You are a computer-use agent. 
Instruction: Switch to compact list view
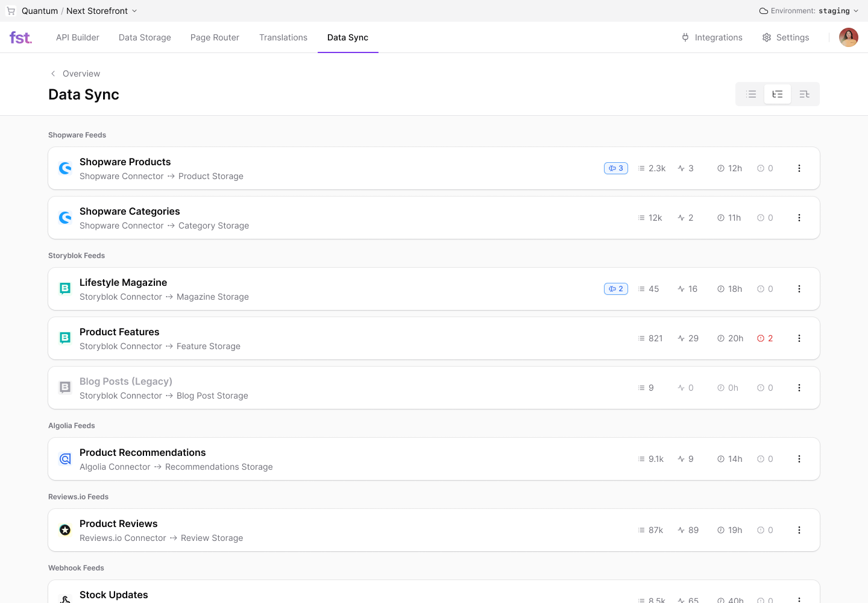(751, 94)
